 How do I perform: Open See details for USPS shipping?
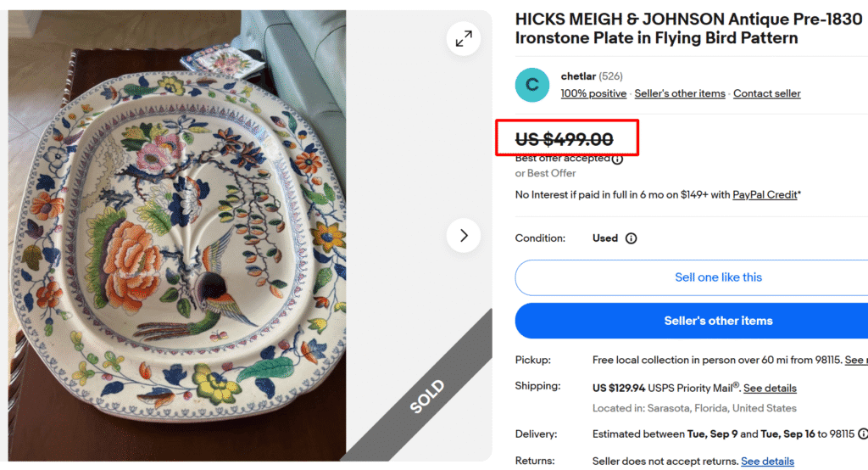tap(770, 388)
